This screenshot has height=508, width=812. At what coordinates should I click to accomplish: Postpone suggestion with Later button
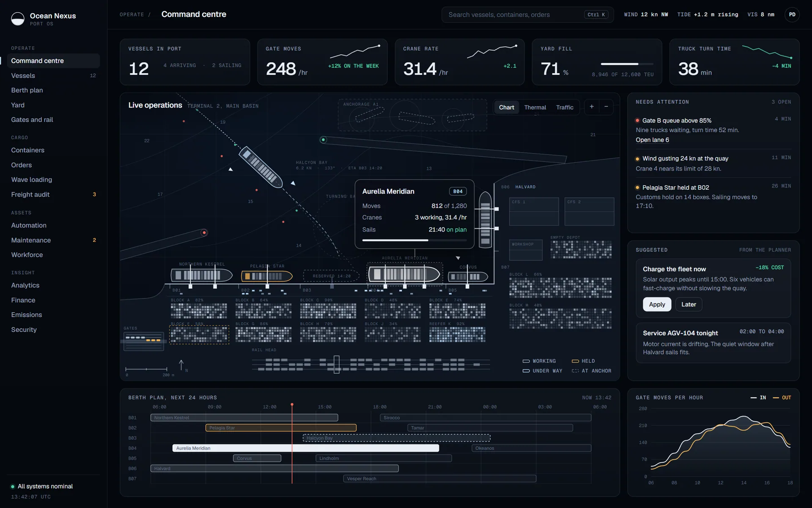click(689, 304)
